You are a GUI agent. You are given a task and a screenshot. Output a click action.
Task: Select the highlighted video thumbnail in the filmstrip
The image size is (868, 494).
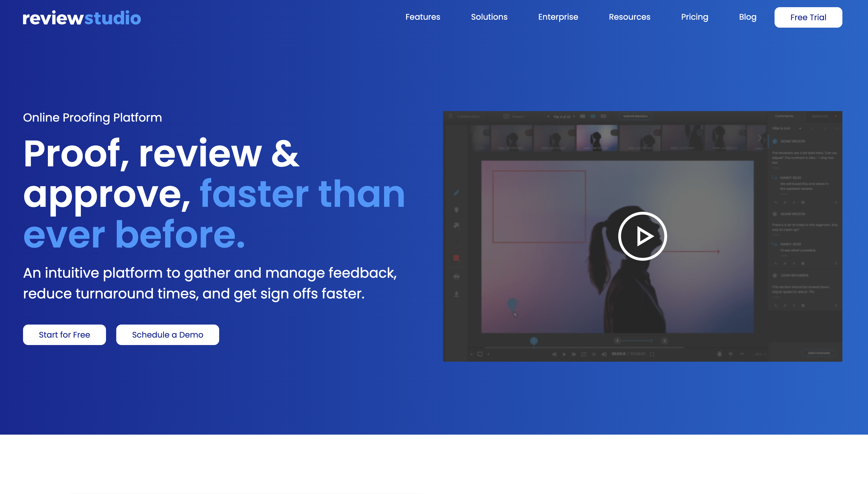(x=598, y=137)
